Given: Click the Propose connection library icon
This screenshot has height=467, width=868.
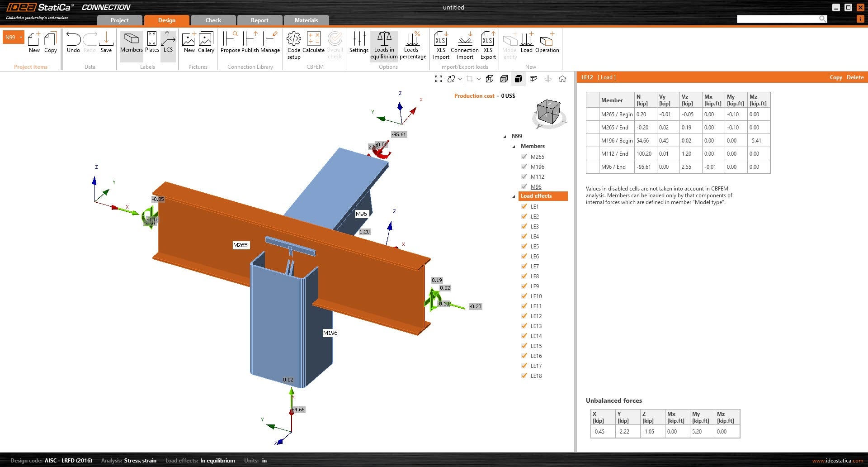Looking at the screenshot, I should click(229, 43).
